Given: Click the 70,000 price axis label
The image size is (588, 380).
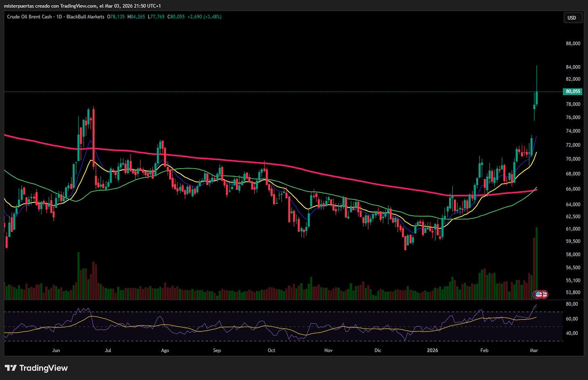Looking at the screenshot, I should [x=573, y=159].
